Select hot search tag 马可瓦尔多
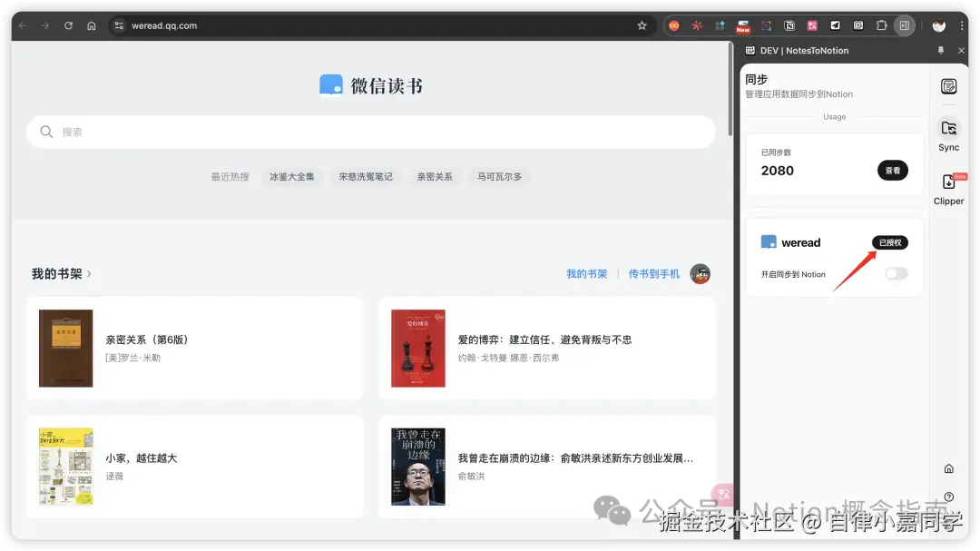980x551 pixels. [x=499, y=177]
